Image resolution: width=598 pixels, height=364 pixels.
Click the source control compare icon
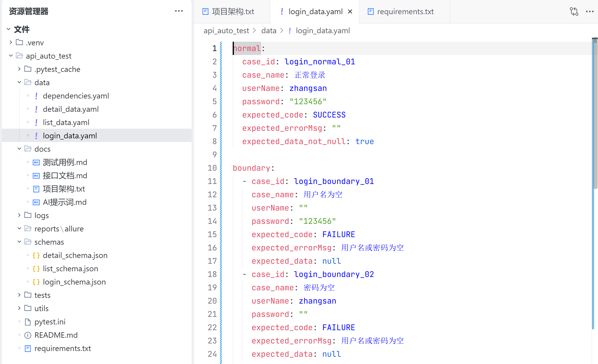pos(574,11)
